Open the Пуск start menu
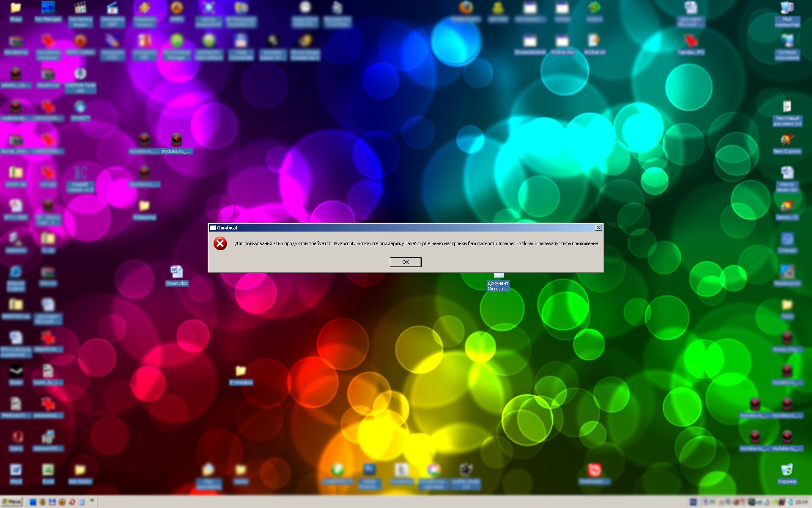Viewport: 812px width, 508px height. pos(12,502)
